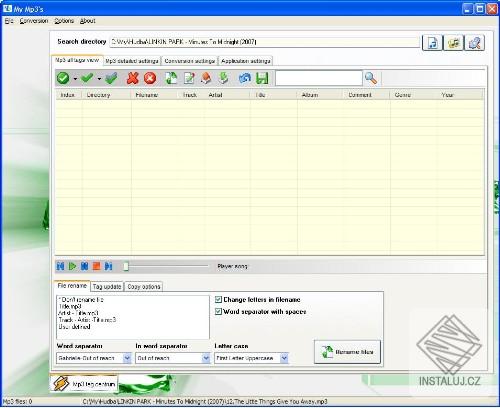Click the edit tag notepad icon
The width and height of the screenshot is (500, 408).
(189, 78)
